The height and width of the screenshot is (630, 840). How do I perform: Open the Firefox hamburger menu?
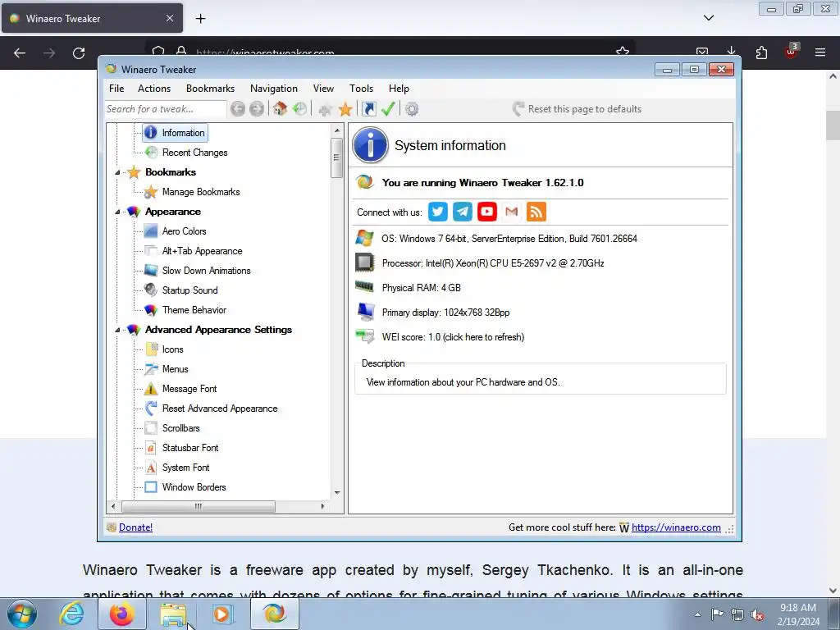tap(820, 52)
